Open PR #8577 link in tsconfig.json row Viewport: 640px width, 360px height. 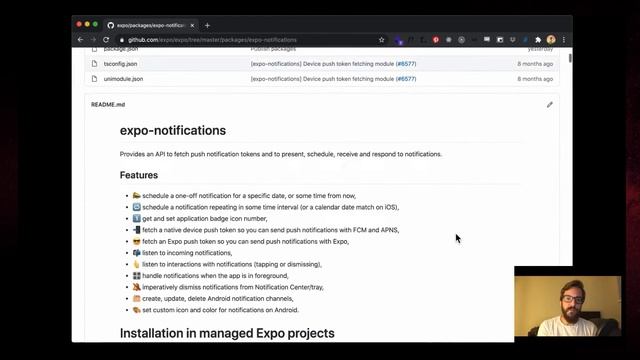pyautogui.click(x=406, y=64)
